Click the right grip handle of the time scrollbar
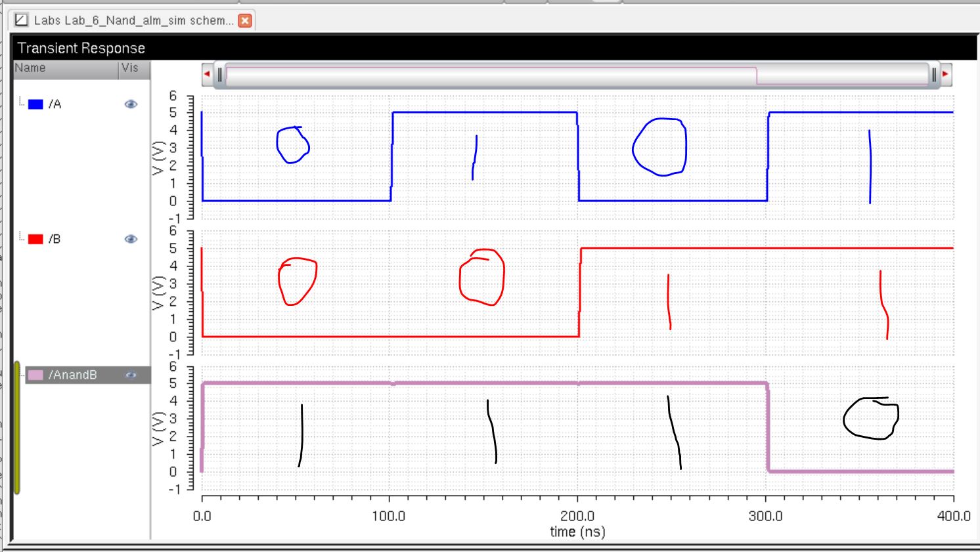This screenshot has height=552, width=980. pyautogui.click(x=933, y=75)
